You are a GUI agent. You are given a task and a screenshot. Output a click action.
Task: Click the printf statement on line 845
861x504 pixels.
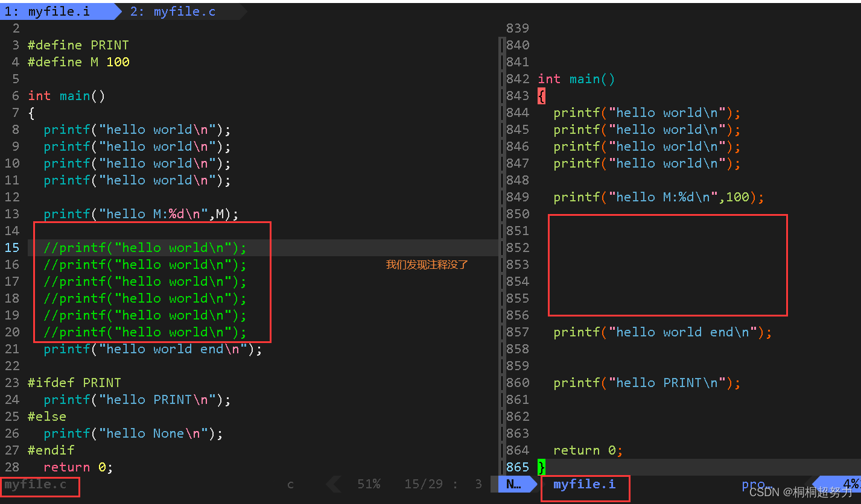click(647, 130)
